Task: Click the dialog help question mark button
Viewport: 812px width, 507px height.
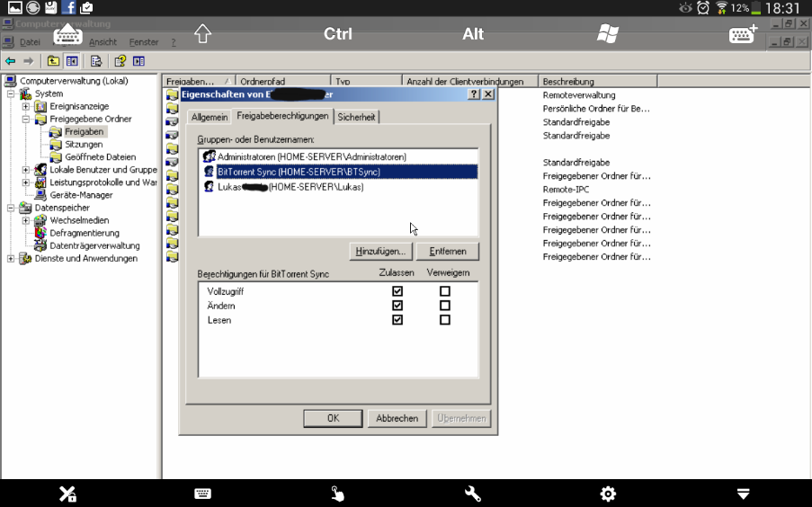Action: (x=473, y=94)
